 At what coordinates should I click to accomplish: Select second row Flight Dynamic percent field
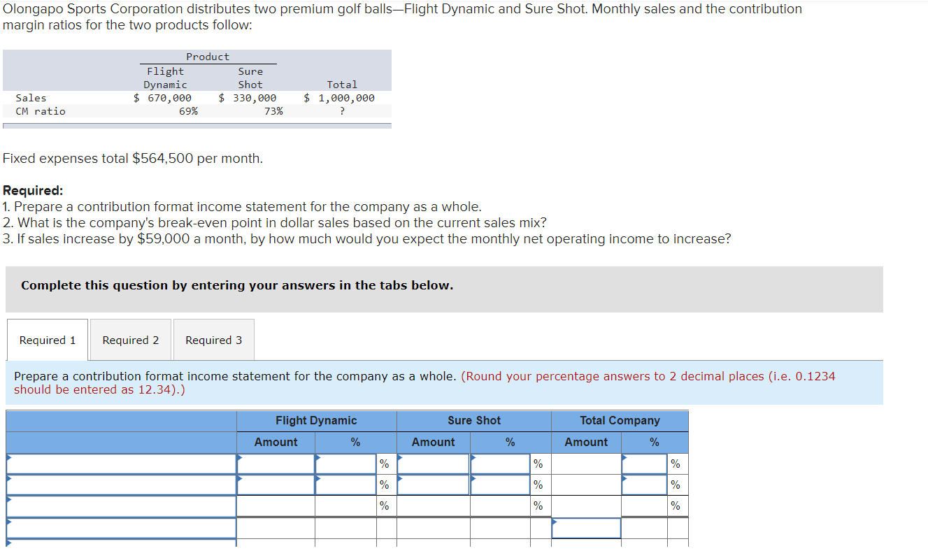tap(346, 485)
